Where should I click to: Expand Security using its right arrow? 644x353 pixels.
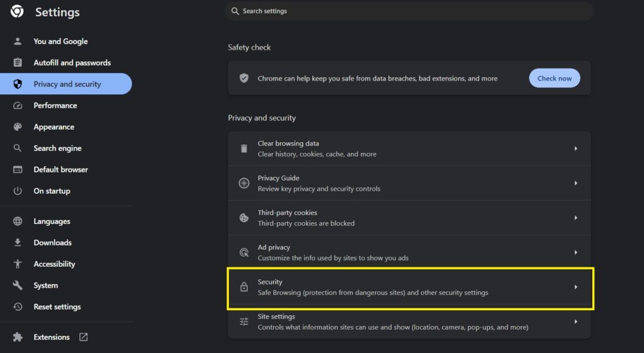coord(576,287)
